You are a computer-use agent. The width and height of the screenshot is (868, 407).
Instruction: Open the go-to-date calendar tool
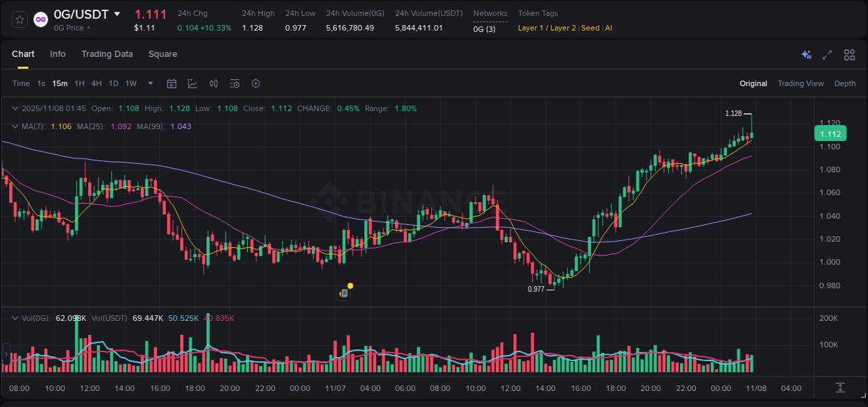tap(172, 83)
